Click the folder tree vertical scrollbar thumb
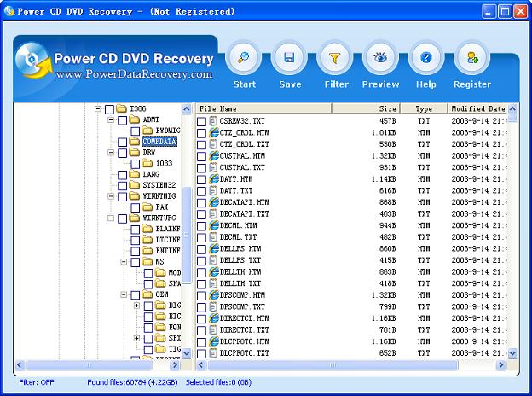 (186, 236)
